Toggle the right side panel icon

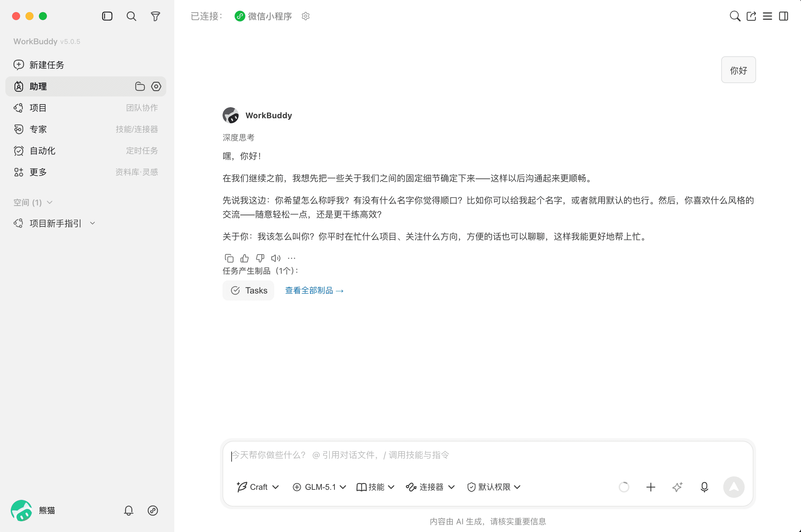click(x=784, y=16)
